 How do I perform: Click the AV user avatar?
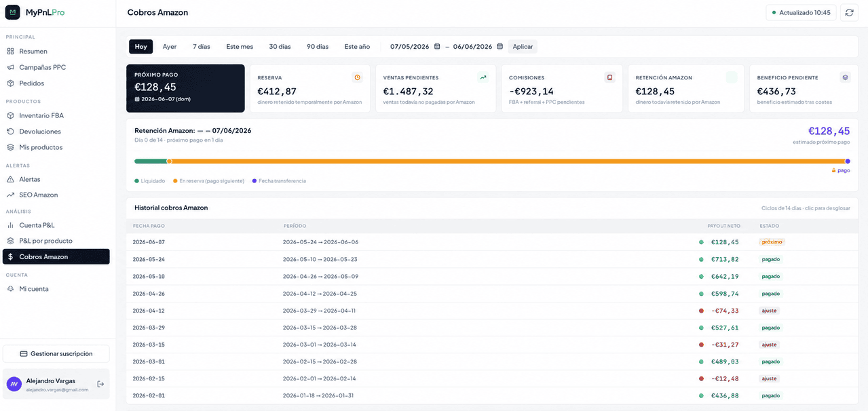tap(14, 384)
